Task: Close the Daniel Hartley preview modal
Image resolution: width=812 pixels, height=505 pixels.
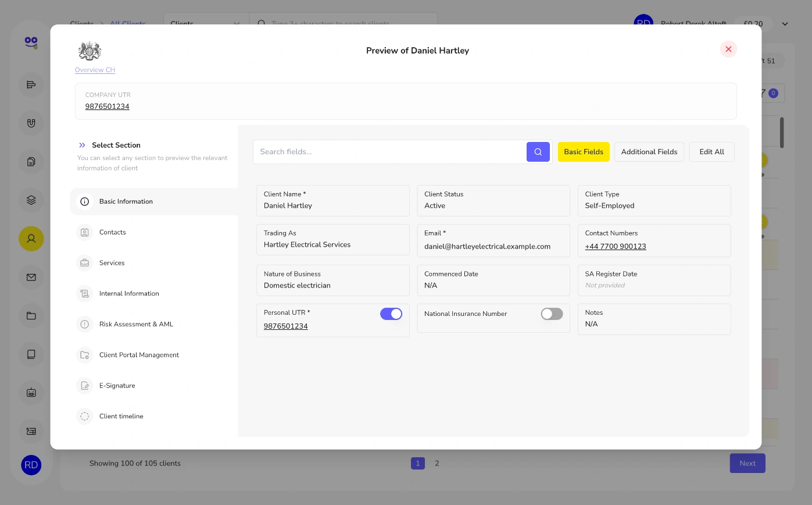Action: [728, 49]
